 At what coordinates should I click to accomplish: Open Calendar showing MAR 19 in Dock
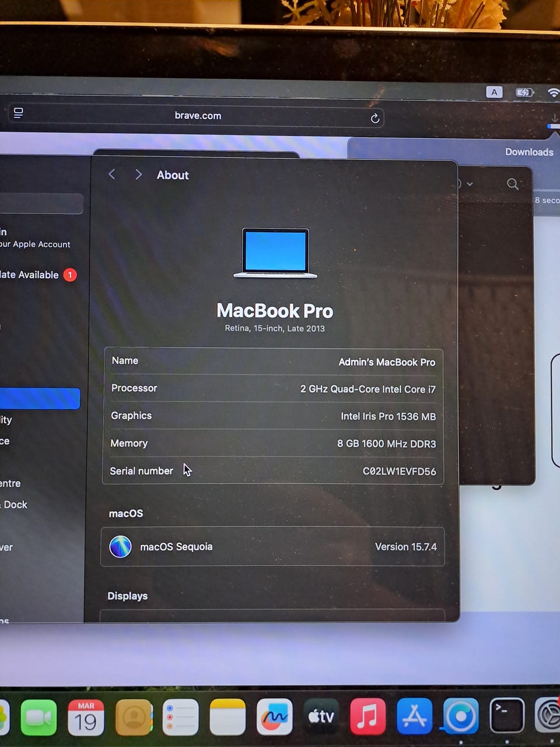coord(86,717)
